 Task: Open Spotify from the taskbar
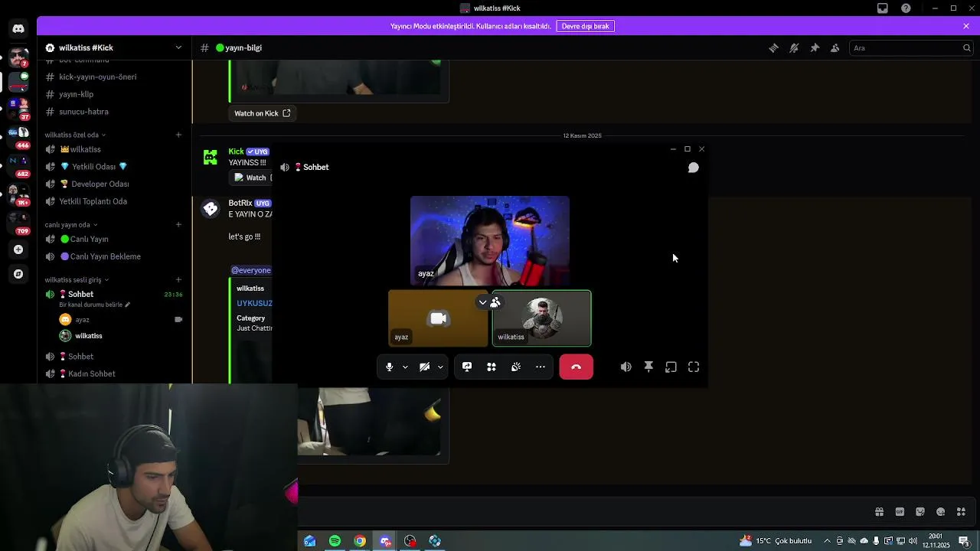pyautogui.click(x=335, y=541)
